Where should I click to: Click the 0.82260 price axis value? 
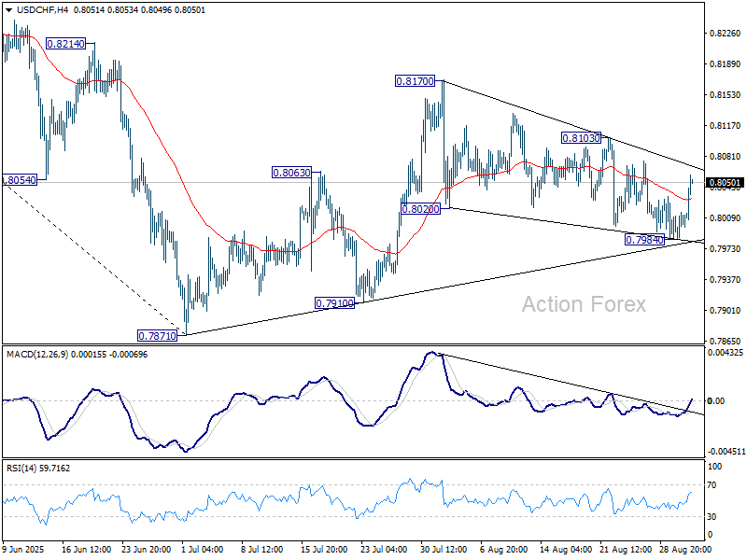tap(726, 34)
